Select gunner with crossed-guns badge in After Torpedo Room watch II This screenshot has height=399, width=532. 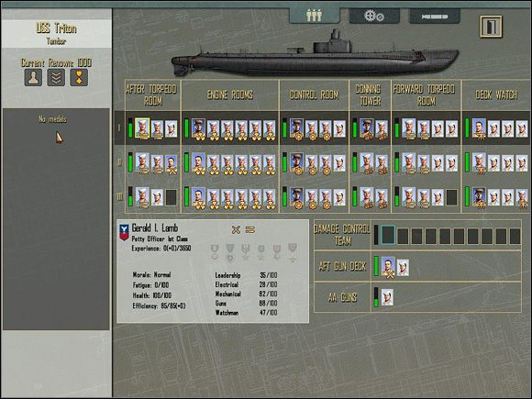pos(171,164)
